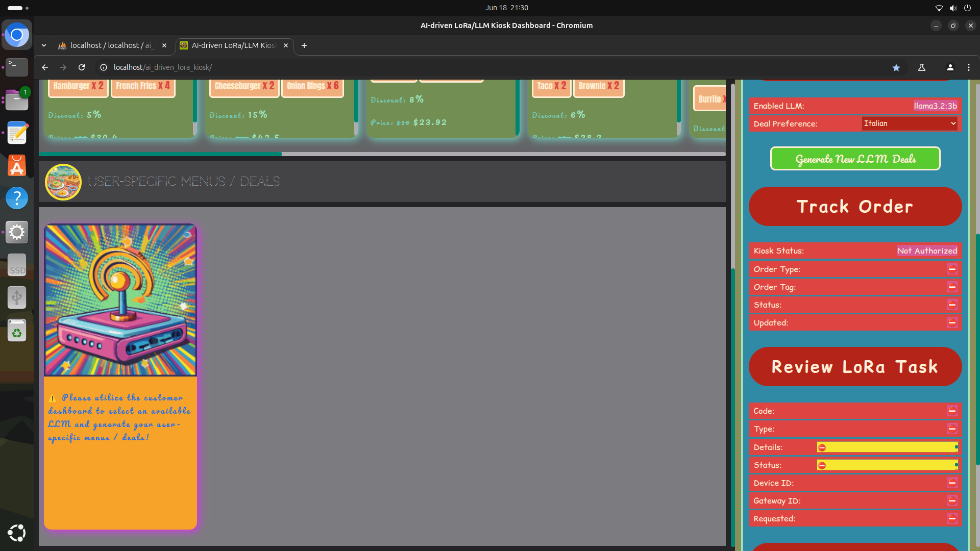Viewport: 980px width, 551px height.
Task: Click llama3.2:3b enabled LLM value
Action: (936, 106)
